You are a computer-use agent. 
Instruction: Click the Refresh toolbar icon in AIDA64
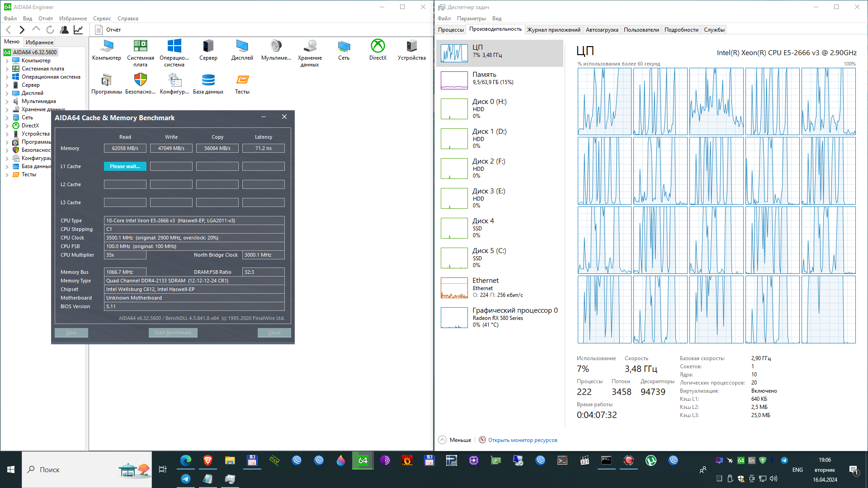(50, 30)
